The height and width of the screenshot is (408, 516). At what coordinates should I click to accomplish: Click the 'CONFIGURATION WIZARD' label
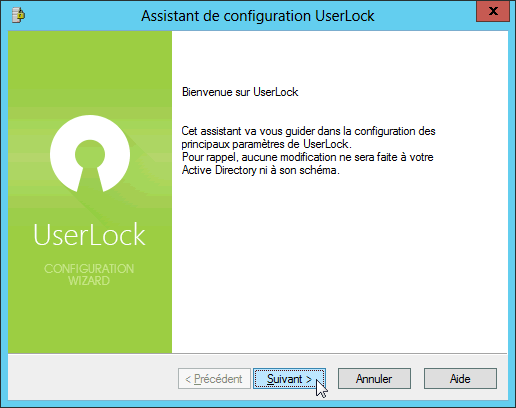click(x=89, y=275)
